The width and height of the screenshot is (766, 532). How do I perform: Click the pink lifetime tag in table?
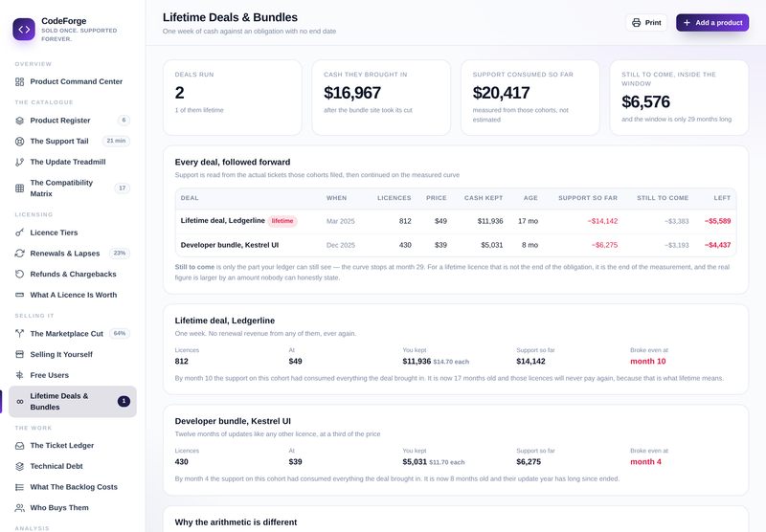282,221
